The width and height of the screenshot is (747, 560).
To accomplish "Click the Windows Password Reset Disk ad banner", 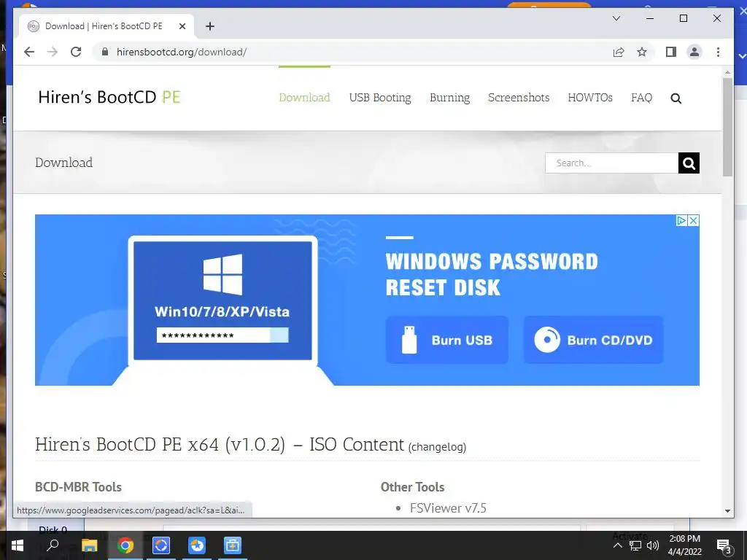I will coord(367,300).
